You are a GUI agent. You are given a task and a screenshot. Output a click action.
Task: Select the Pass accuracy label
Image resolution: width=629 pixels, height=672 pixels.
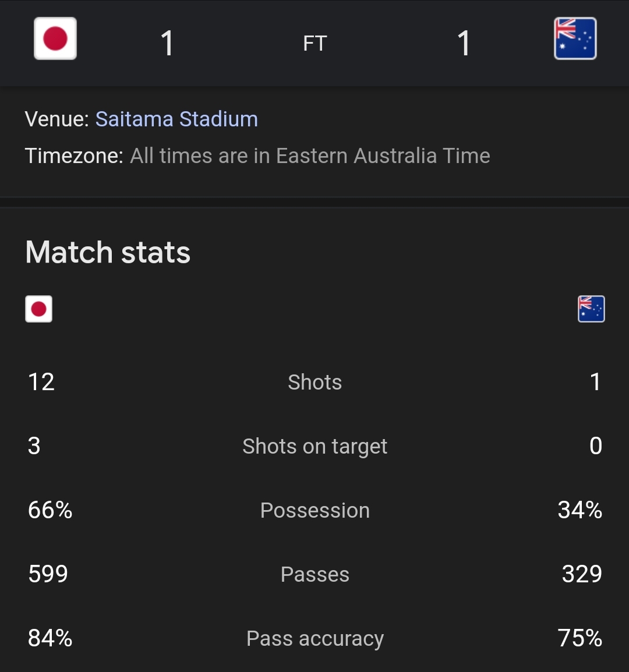click(x=314, y=639)
